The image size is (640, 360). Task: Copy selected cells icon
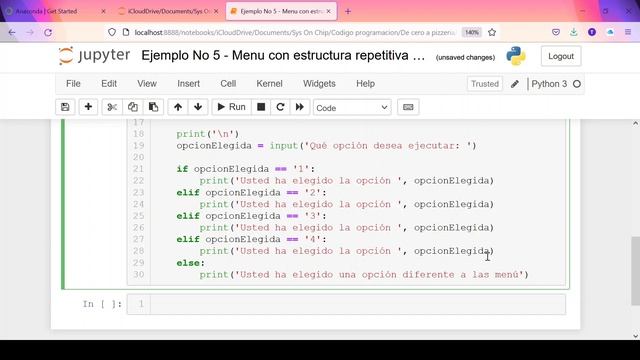click(133, 107)
